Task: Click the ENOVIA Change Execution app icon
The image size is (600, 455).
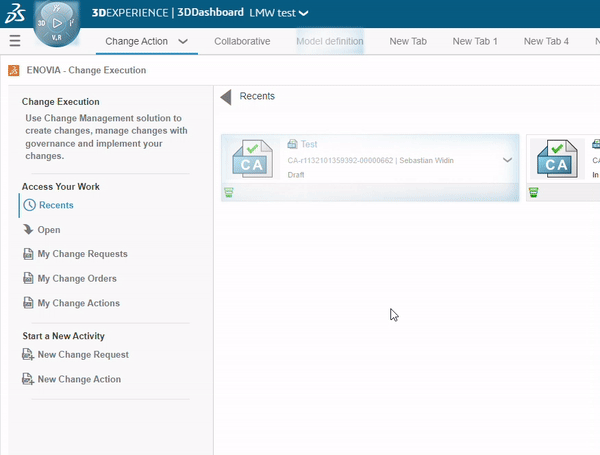Action: (x=14, y=70)
